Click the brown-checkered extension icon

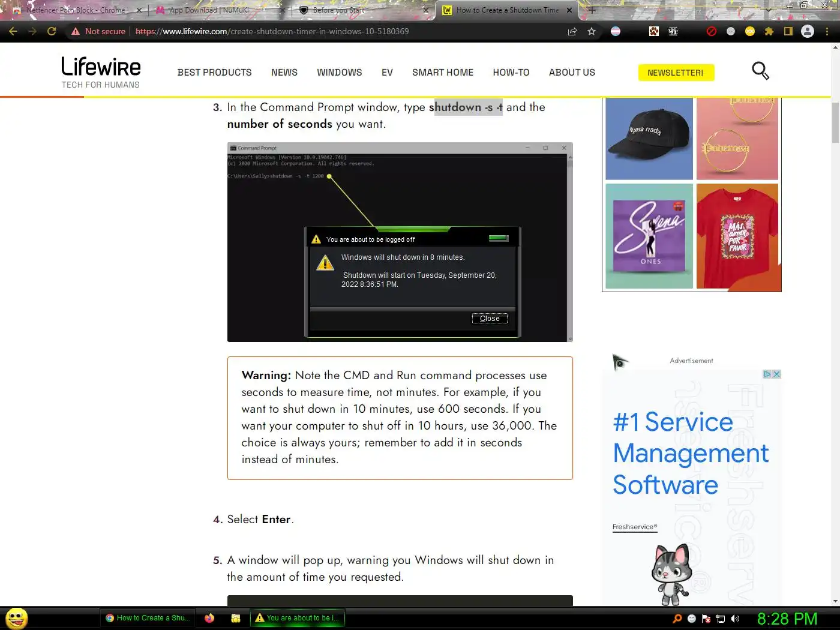pyautogui.click(x=654, y=31)
